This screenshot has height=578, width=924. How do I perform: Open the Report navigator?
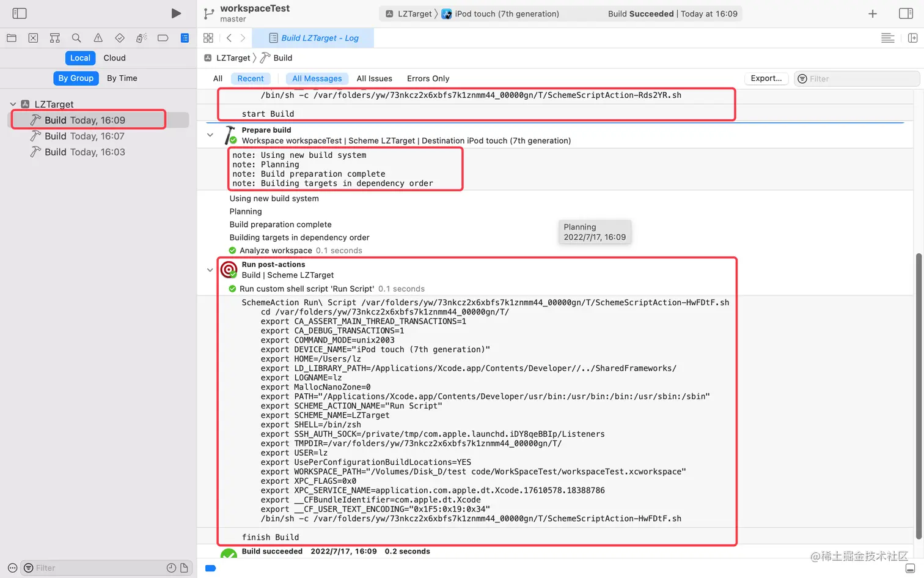185,38
